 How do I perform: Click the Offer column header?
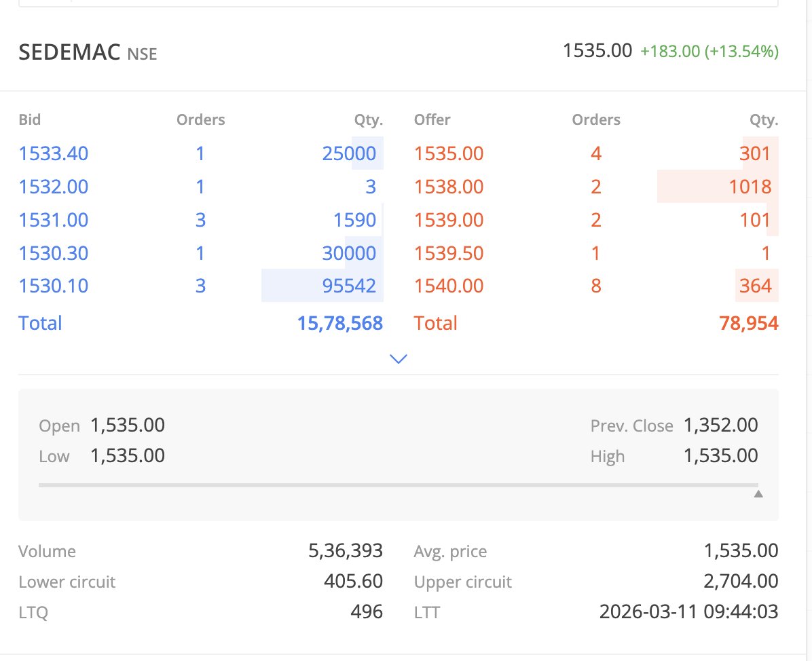(x=432, y=119)
